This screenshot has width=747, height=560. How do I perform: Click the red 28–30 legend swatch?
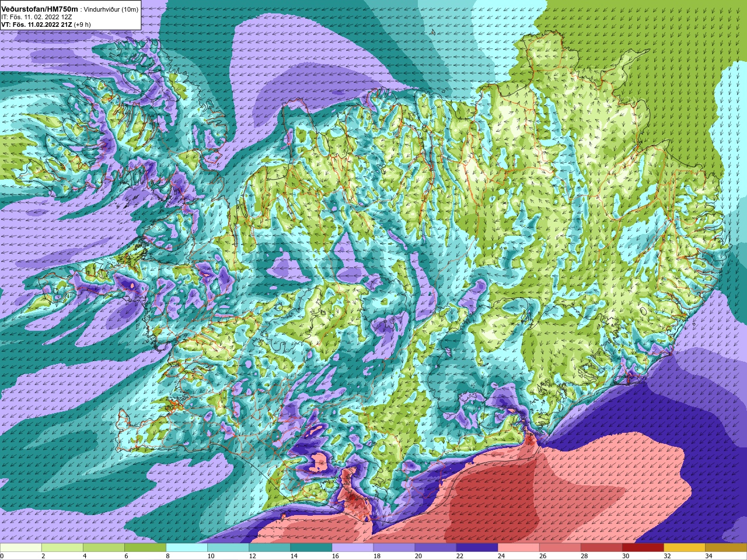[x=601, y=548]
